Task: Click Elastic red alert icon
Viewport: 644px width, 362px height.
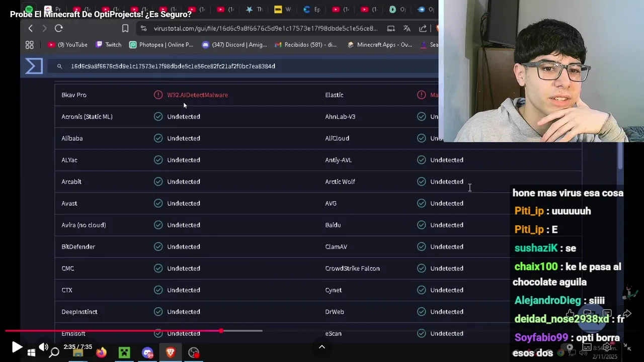Action: tap(422, 95)
